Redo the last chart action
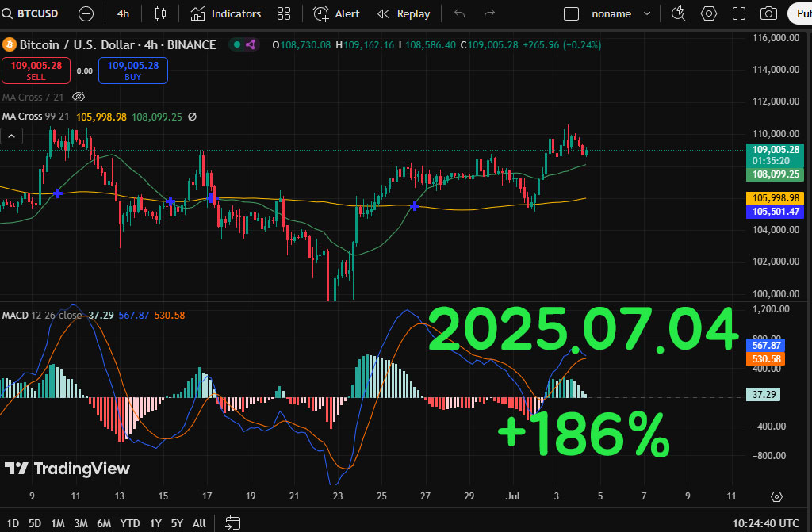 (x=489, y=14)
